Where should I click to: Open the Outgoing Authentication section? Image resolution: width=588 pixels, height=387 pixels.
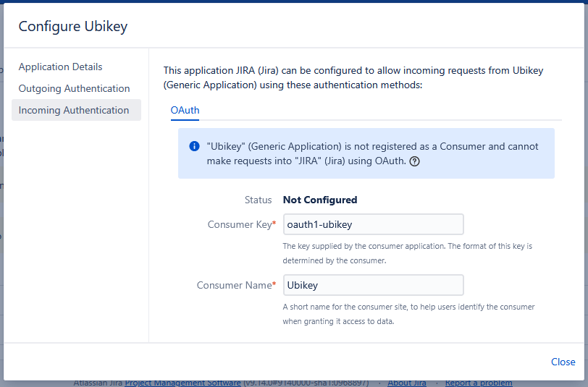75,88
